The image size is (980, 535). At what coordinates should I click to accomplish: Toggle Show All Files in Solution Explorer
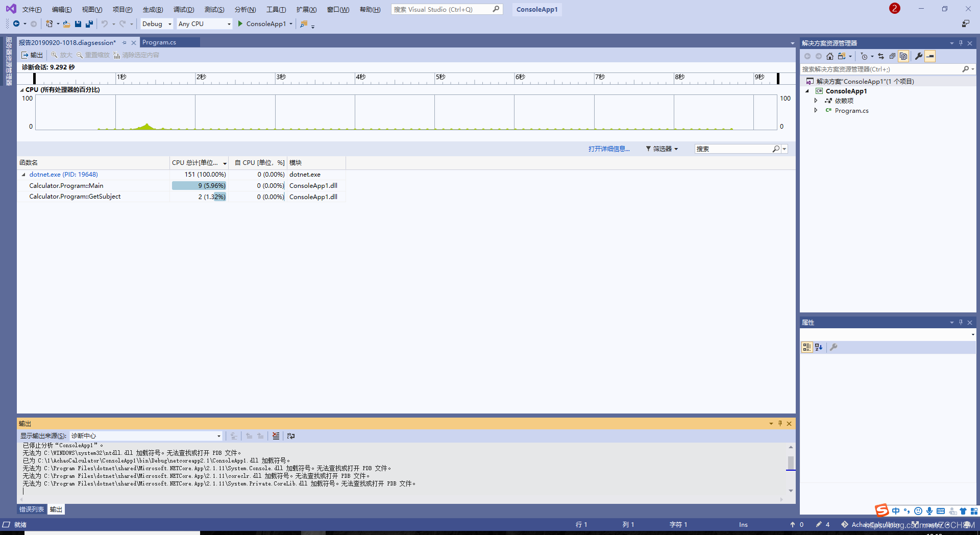[903, 56]
